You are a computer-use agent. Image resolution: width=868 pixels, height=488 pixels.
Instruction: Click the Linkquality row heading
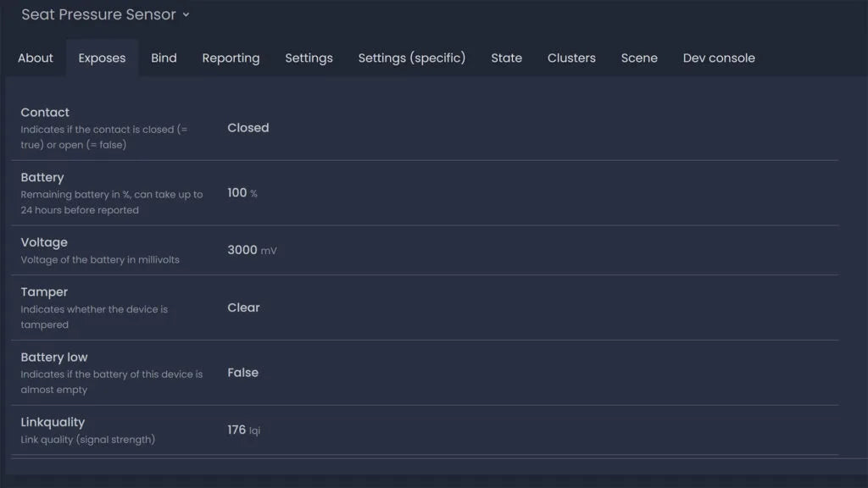tap(53, 422)
